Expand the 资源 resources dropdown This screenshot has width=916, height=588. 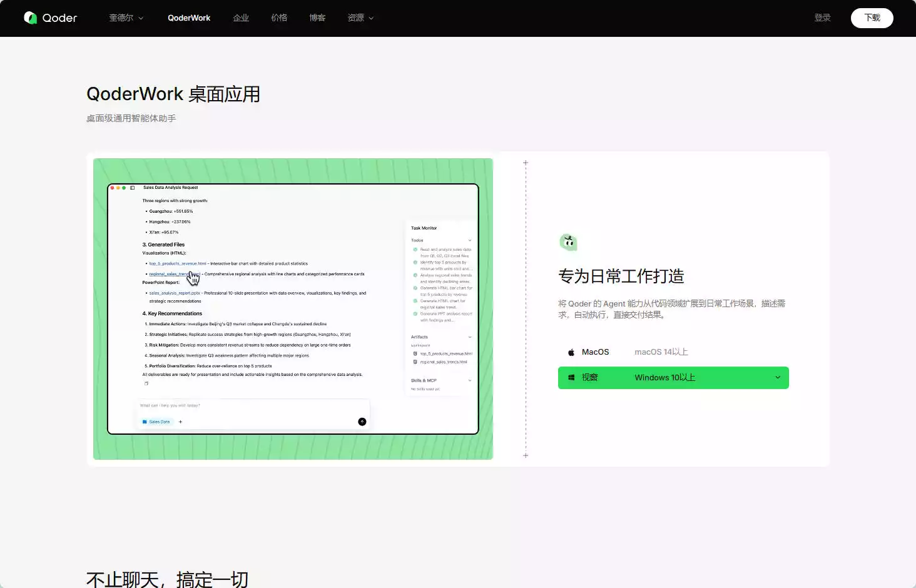coord(360,18)
